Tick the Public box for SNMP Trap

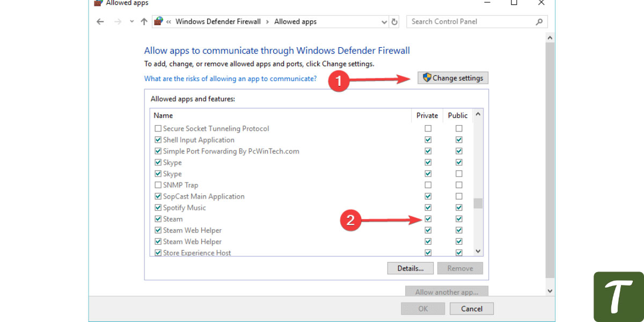pyautogui.click(x=459, y=185)
